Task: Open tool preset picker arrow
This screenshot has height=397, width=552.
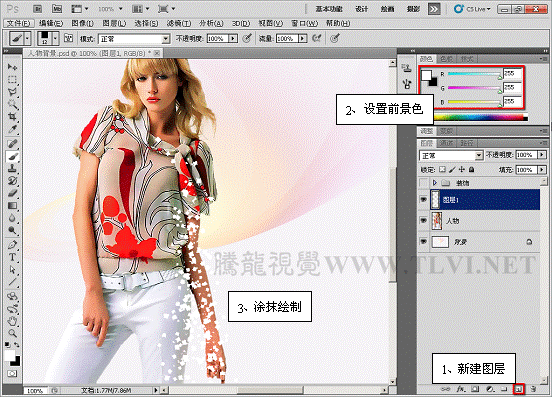Action: (27, 38)
